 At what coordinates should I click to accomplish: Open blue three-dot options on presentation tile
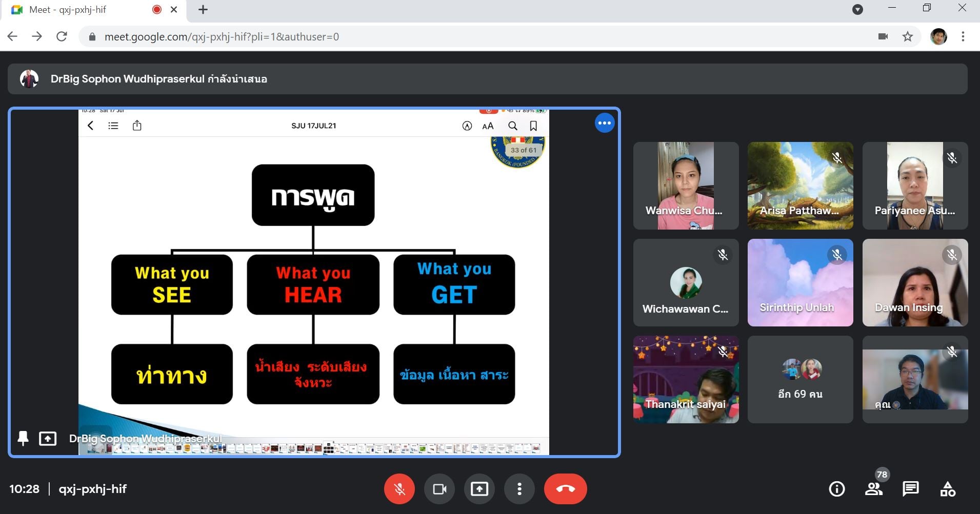(x=605, y=123)
